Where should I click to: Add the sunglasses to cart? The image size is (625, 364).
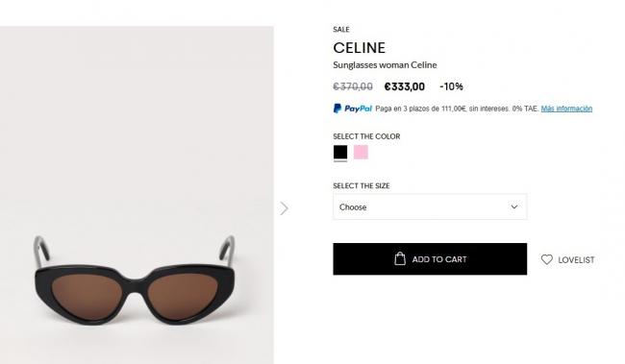(x=430, y=259)
